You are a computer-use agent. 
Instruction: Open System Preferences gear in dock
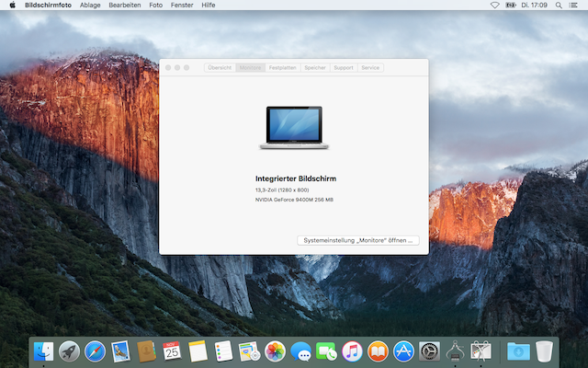429,351
